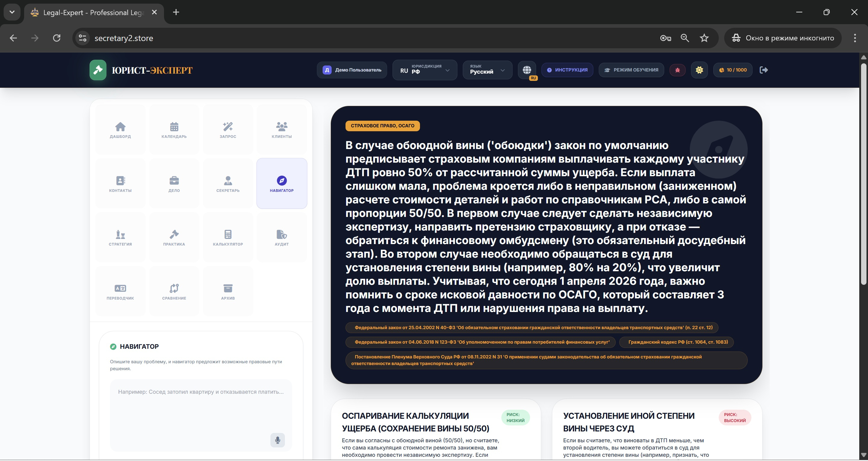Open the Strategy (Стратегия) chess icon tile

click(x=120, y=237)
